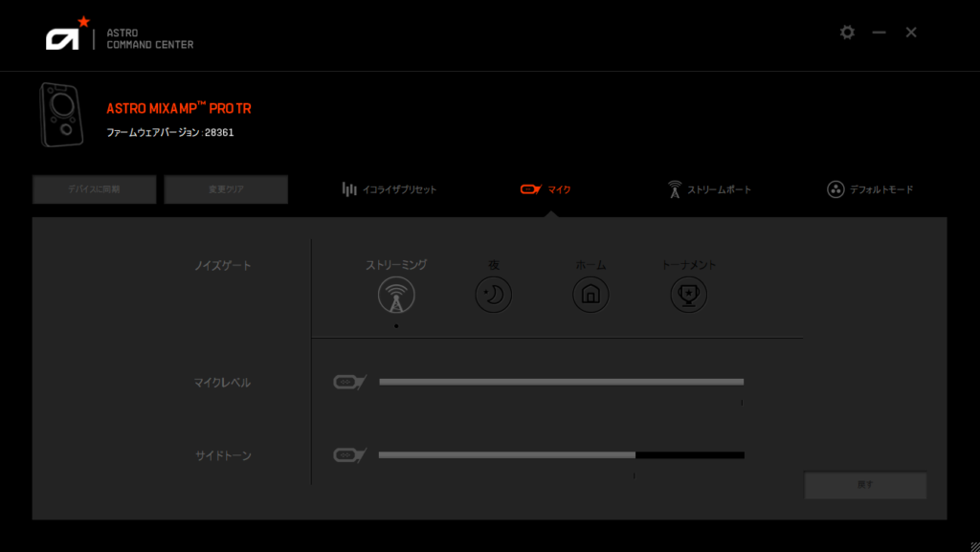
Task: Click the ASTRO MIXAMP PRO TR title
Action: [x=179, y=108]
